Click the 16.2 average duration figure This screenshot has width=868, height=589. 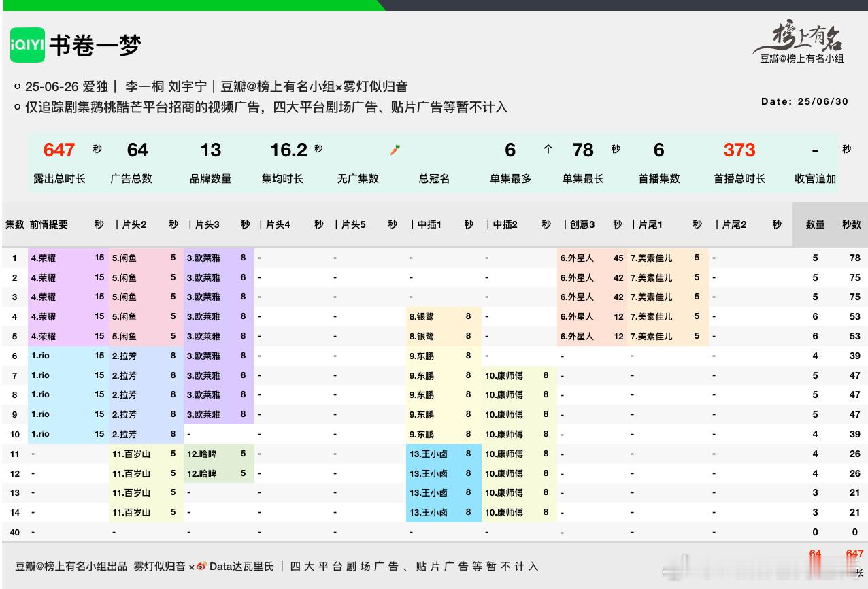tap(288, 150)
